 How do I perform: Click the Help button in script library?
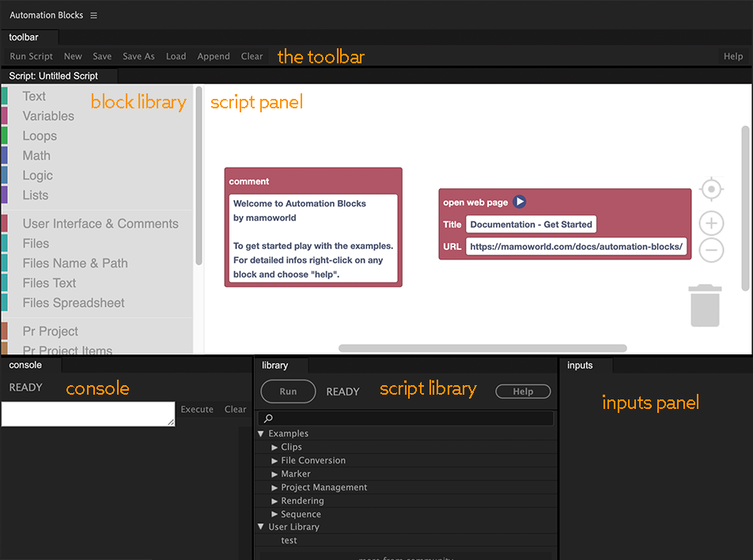523,392
